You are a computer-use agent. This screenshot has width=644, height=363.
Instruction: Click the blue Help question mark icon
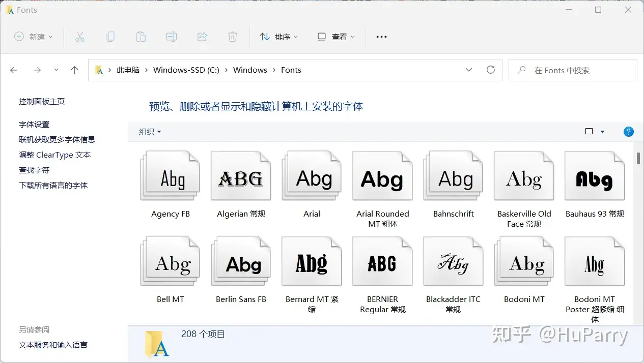628,132
